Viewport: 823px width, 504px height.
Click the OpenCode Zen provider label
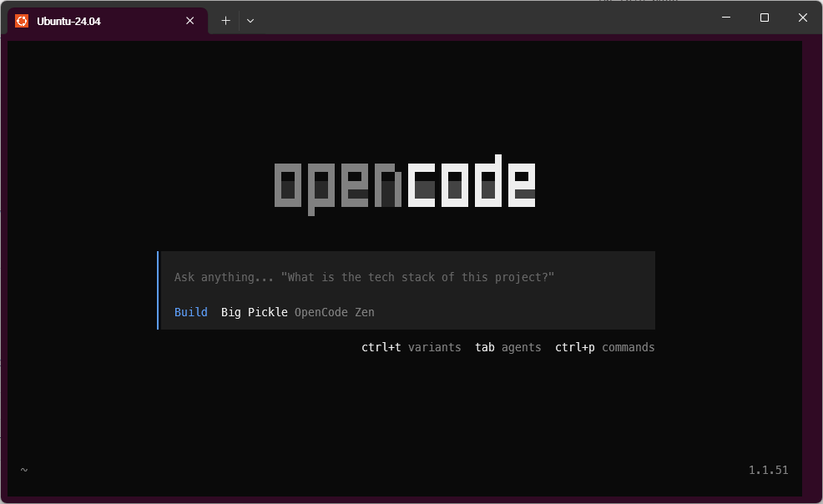tap(335, 312)
